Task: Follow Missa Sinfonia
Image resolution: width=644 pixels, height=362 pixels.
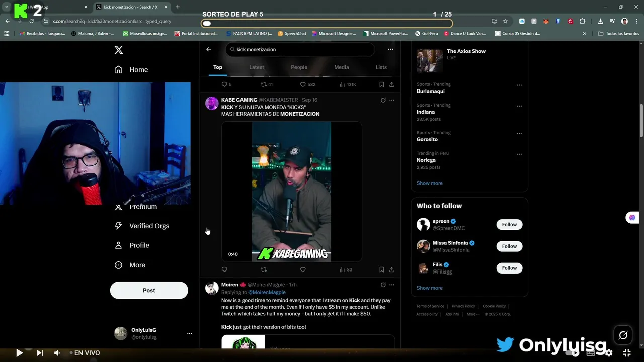Action: click(x=509, y=246)
